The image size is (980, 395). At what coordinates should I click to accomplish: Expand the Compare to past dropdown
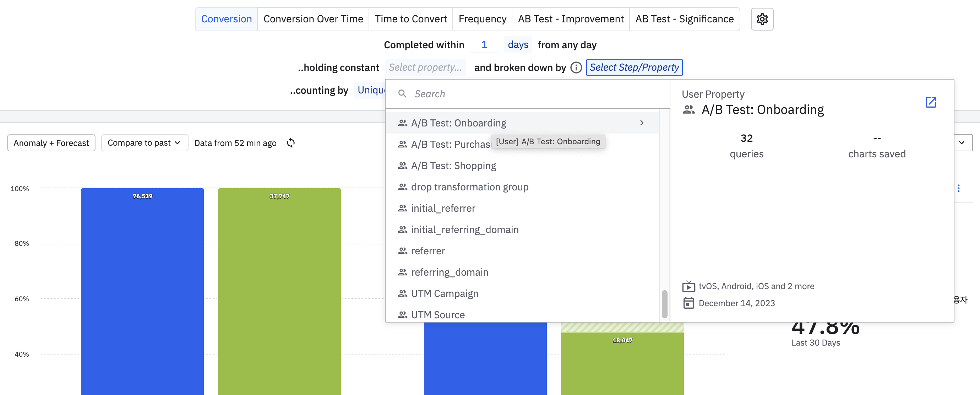click(144, 143)
